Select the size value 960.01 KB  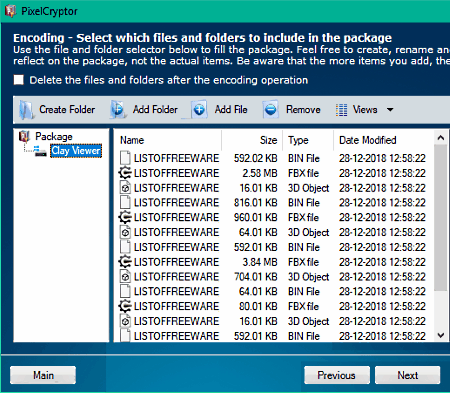[256, 217]
